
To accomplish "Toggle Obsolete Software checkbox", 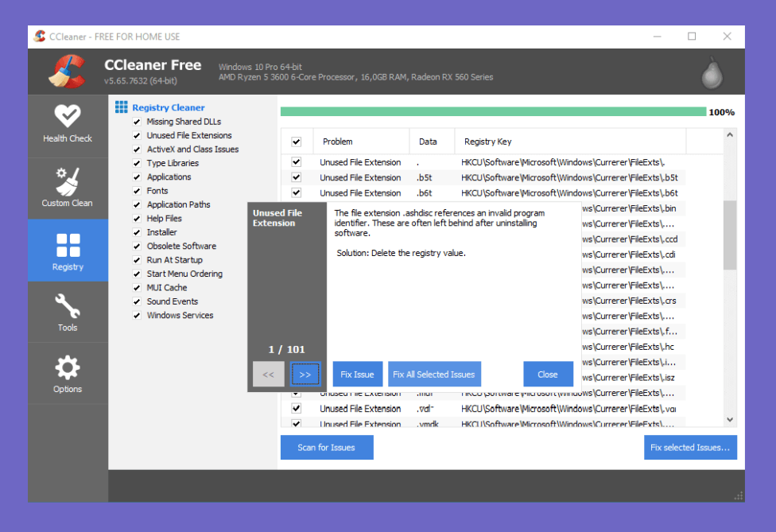I will 137,247.
